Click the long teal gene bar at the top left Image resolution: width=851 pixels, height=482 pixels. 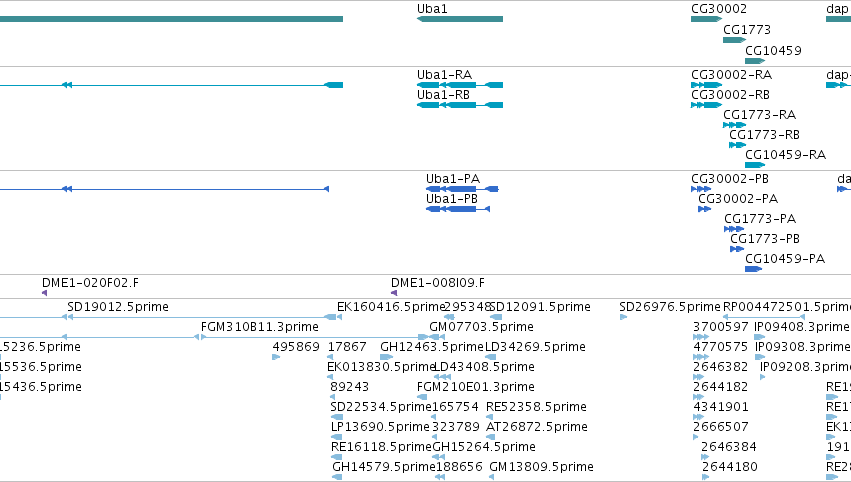click(x=172, y=19)
